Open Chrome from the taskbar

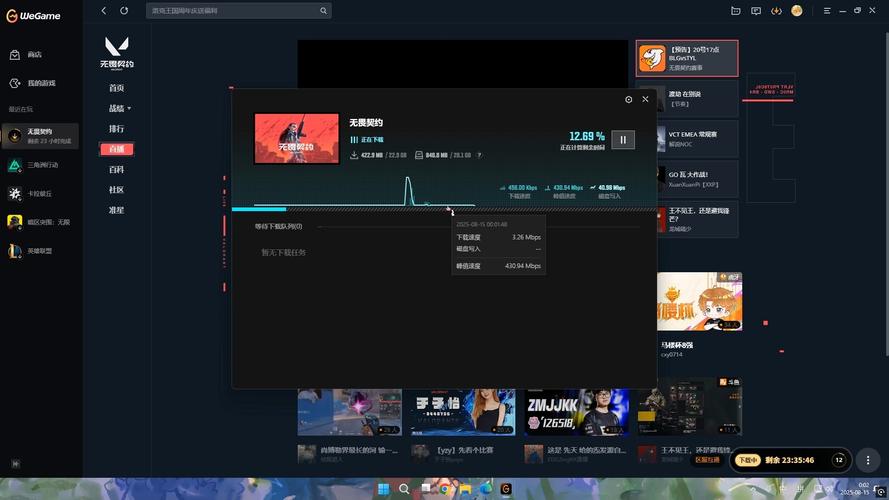point(444,489)
